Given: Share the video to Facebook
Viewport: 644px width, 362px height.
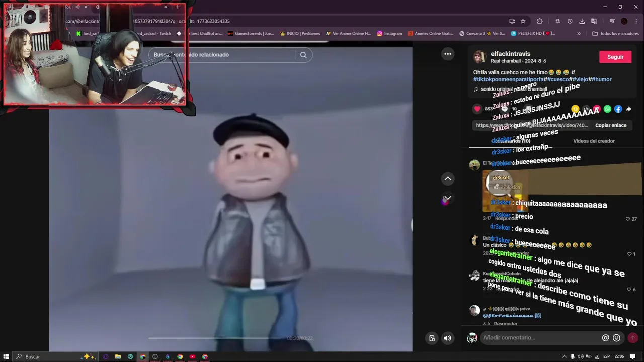Looking at the screenshot, I should pos(618,109).
